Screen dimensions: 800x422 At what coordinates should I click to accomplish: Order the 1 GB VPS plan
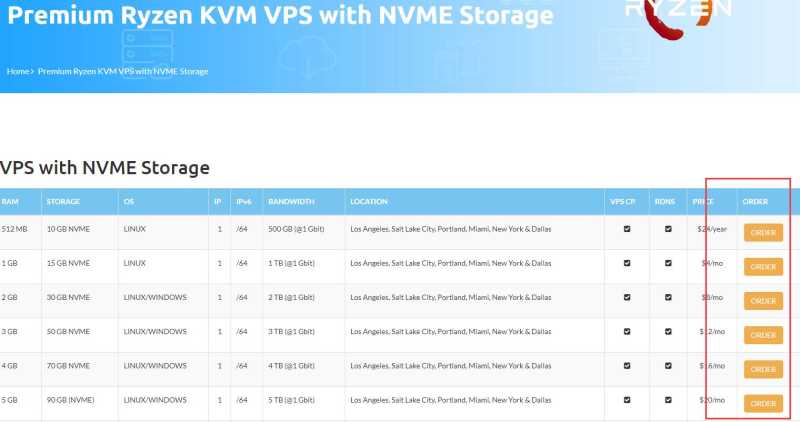(763, 267)
